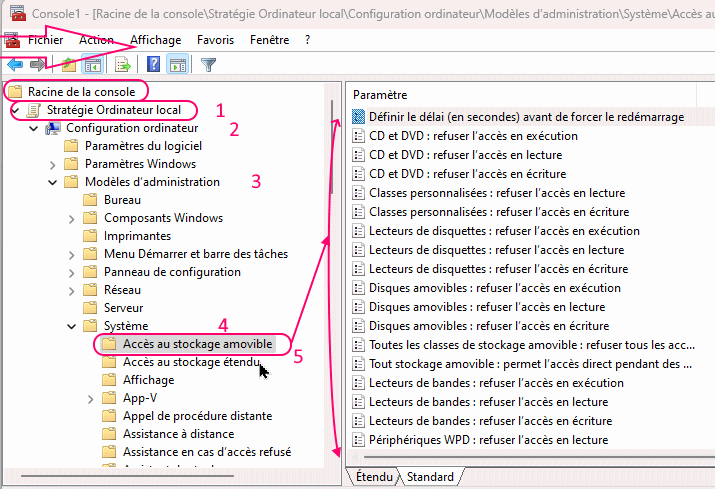Click the tree pane horizontal scrollbar
The width and height of the screenshot is (715, 489).
pyautogui.click(x=128, y=476)
